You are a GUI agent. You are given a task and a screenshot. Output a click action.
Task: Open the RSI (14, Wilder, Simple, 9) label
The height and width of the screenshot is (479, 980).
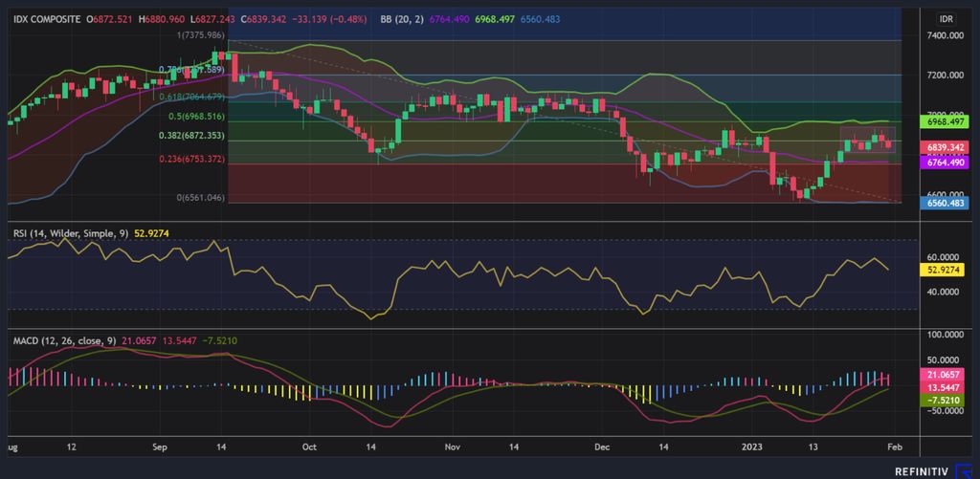click(x=71, y=233)
